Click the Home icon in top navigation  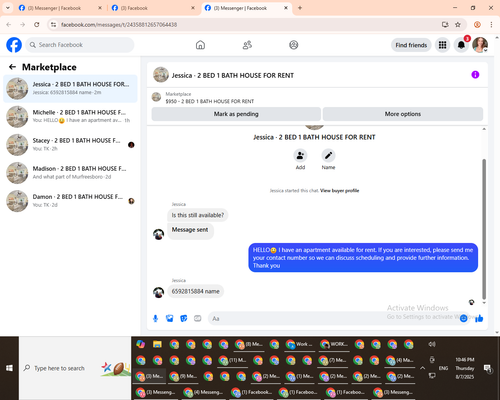pos(200,45)
